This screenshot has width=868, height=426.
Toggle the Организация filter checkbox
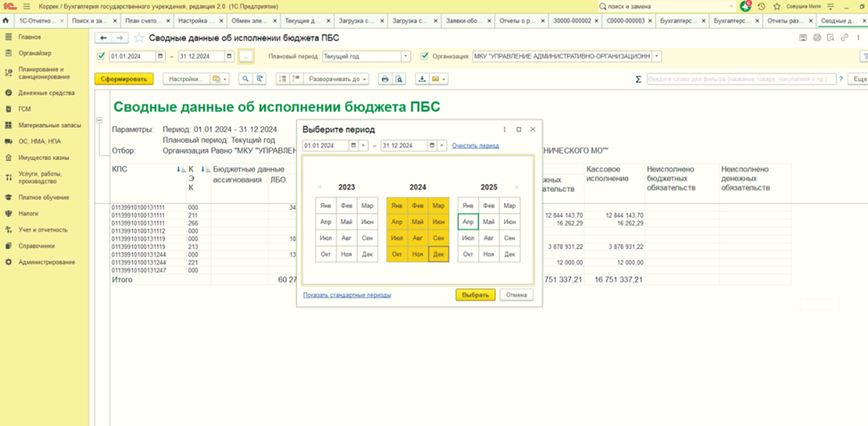[425, 56]
